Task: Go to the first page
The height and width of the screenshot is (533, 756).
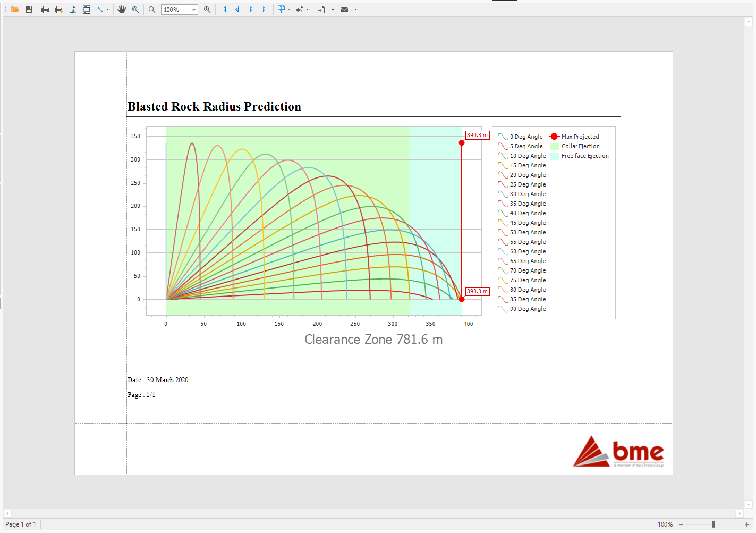Action: tap(224, 10)
